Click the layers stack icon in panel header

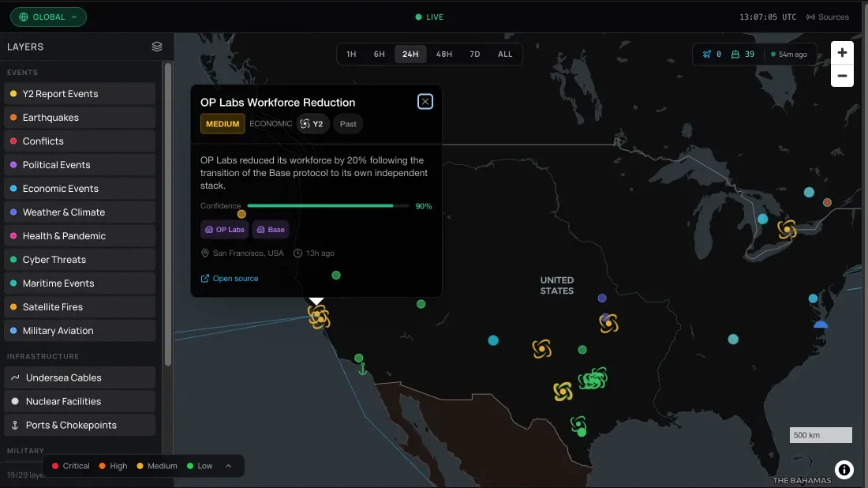(x=157, y=47)
